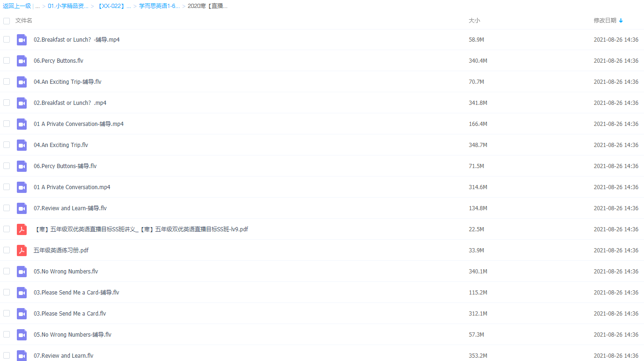This screenshot has width=644, height=361.
Task: Click 返回上一级 to go back
Action: pos(17,6)
